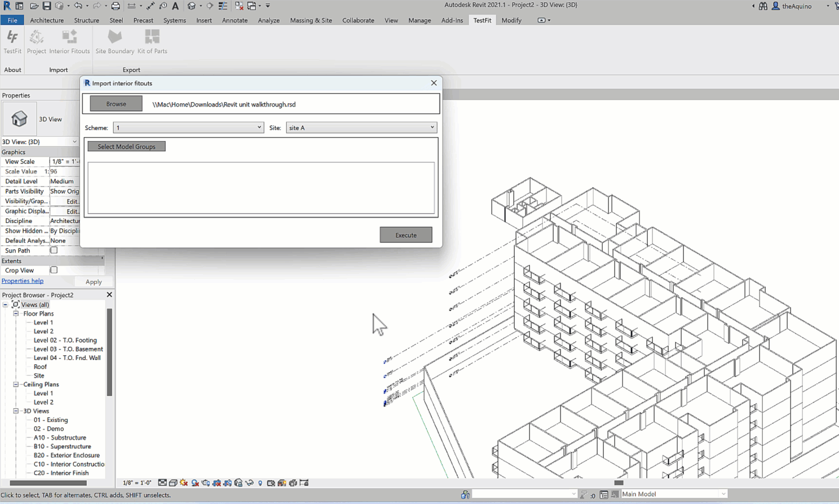Open the 3D View: {3D} instance dropdown

pyautogui.click(x=39, y=142)
